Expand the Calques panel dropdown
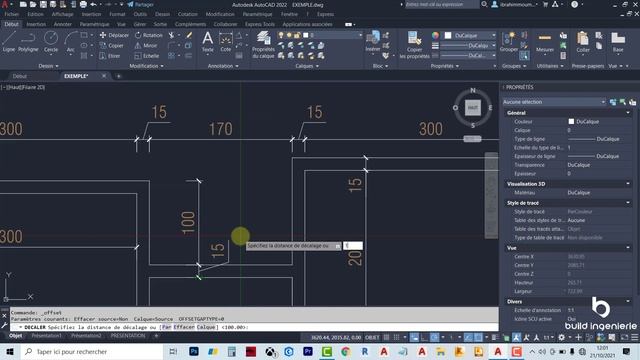Viewport: 640px width, 360px height. 307,66
